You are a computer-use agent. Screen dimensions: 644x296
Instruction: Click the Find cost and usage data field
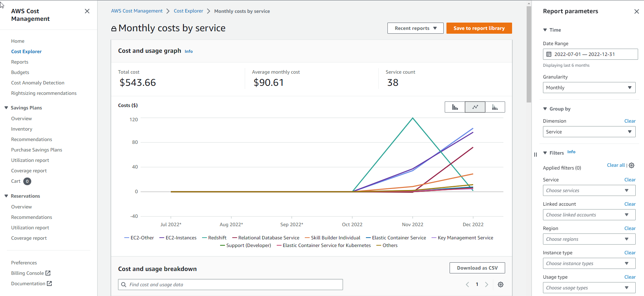point(231,285)
